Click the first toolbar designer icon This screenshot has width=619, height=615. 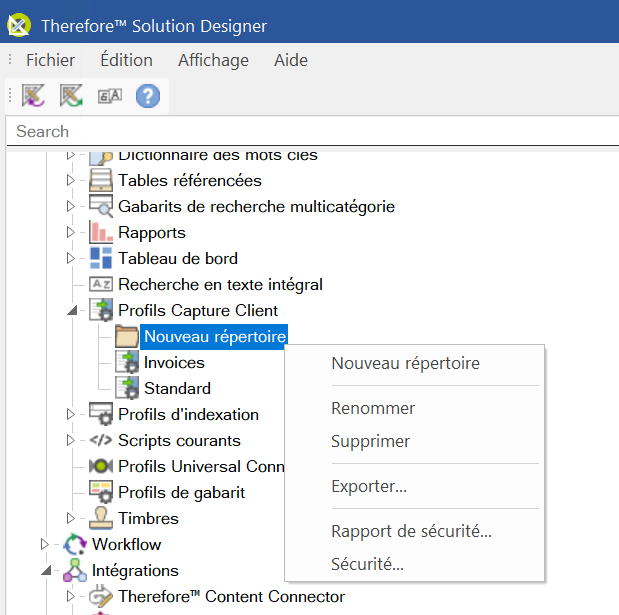34,96
